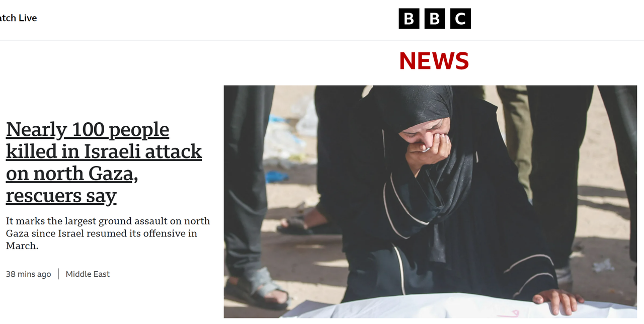Click the sandaled foot in the photo
This screenshot has height=324, width=644.
coord(257,288)
